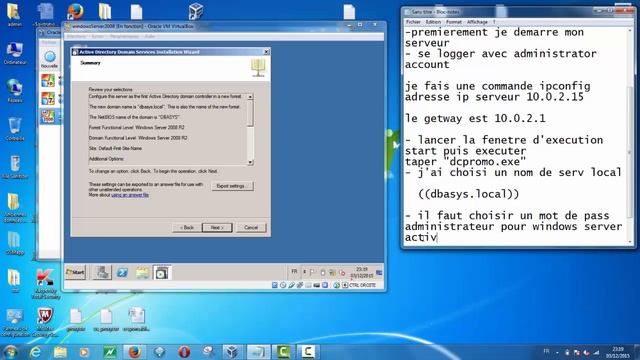Open the ? help menu in Notepad

tap(494, 22)
